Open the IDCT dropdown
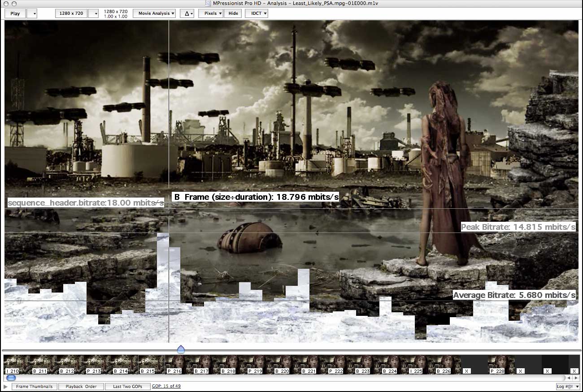Image resolution: width=583 pixels, height=392 pixels. [257, 13]
